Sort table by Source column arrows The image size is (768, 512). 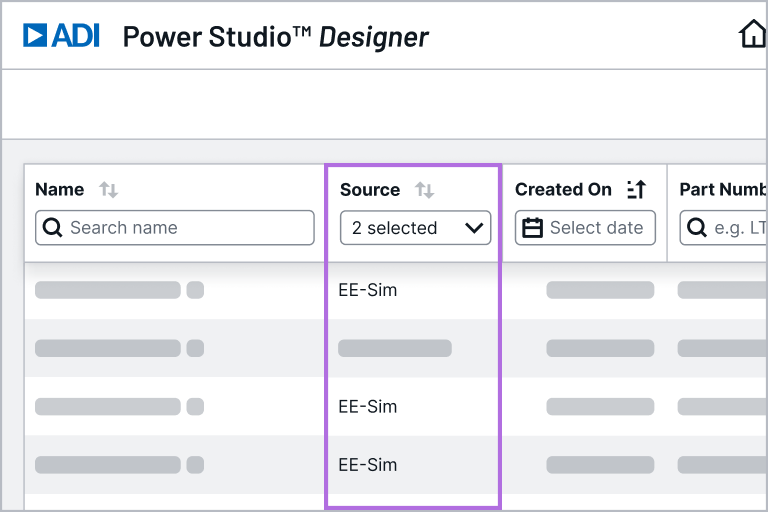click(424, 190)
